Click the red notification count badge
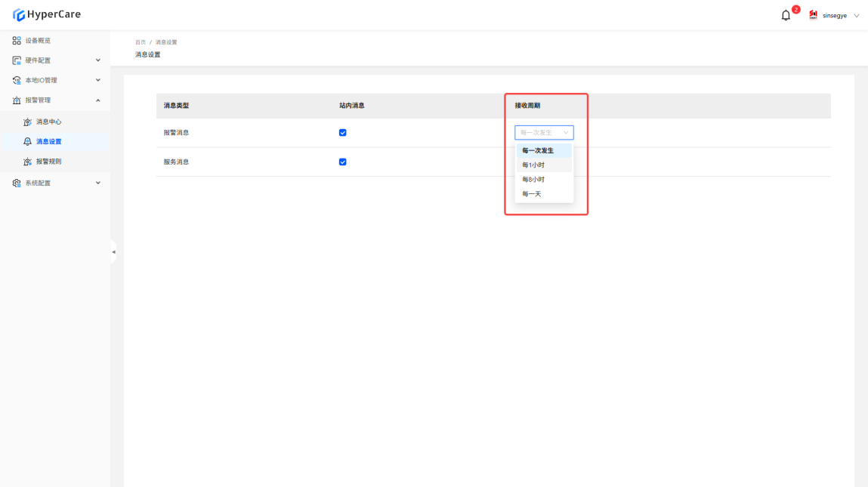 tap(795, 9)
